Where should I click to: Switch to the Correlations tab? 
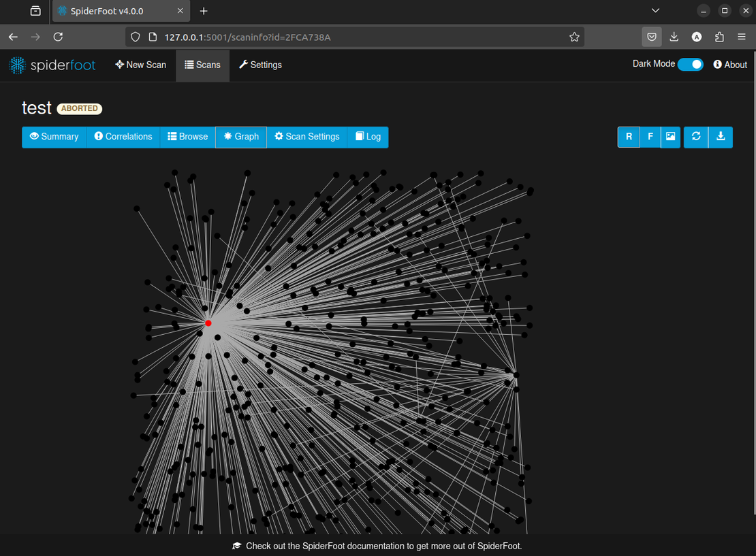pyautogui.click(x=123, y=137)
